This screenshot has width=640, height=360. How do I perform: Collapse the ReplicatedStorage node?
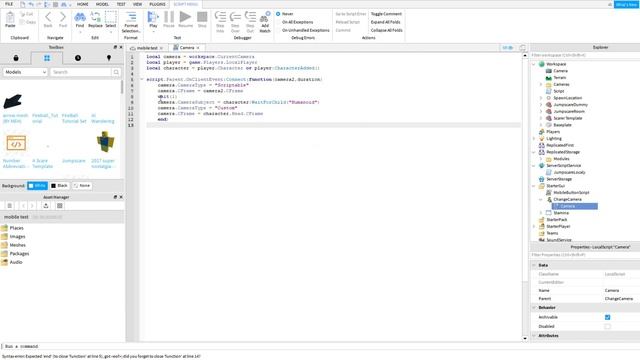coord(534,152)
